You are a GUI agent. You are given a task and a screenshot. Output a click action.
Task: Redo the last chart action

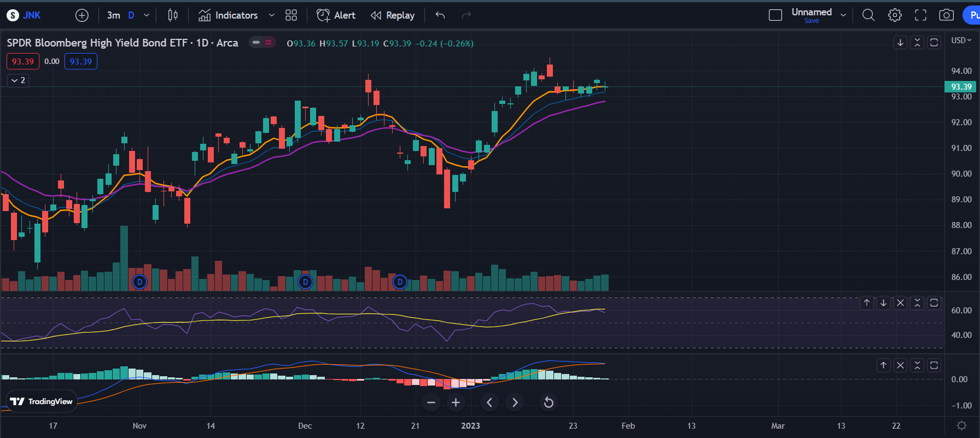point(466,15)
